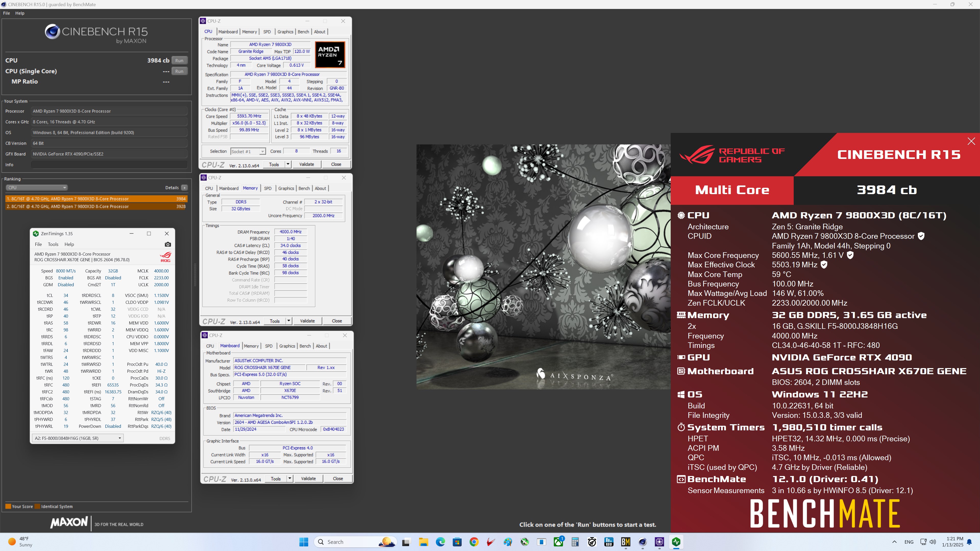Click the ENG language indicator in the tray

[909, 542]
